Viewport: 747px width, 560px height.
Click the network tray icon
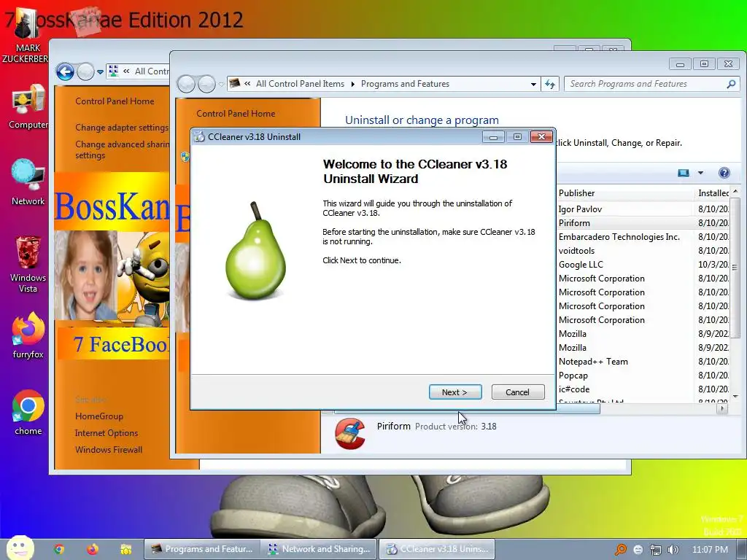click(x=656, y=550)
